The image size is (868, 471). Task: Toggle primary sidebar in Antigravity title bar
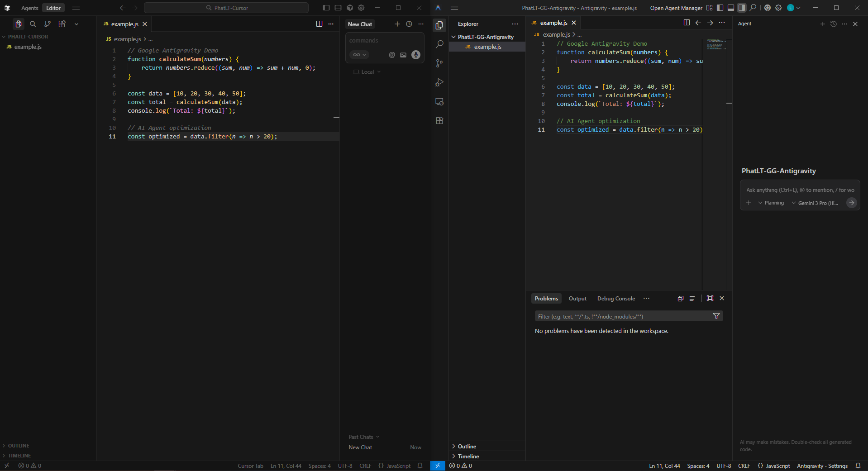[x=720, y=8]
